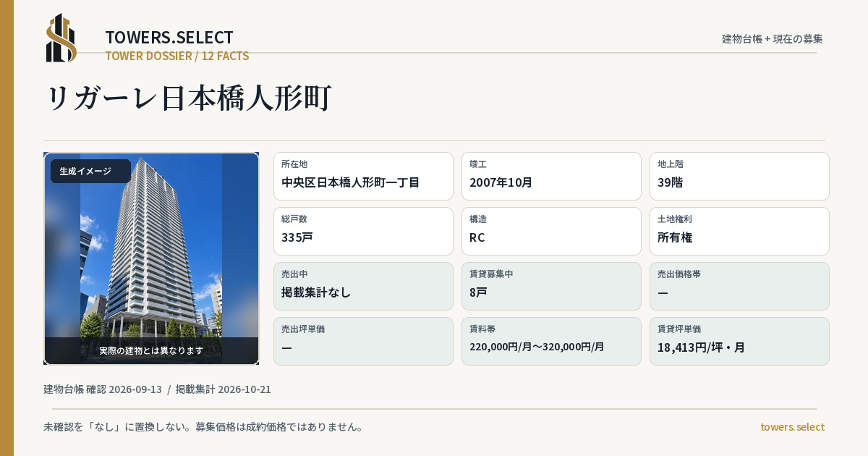Screen dimensions: 868x456
Task: Select the 地上階 card showing 39階
Action: 739,176
